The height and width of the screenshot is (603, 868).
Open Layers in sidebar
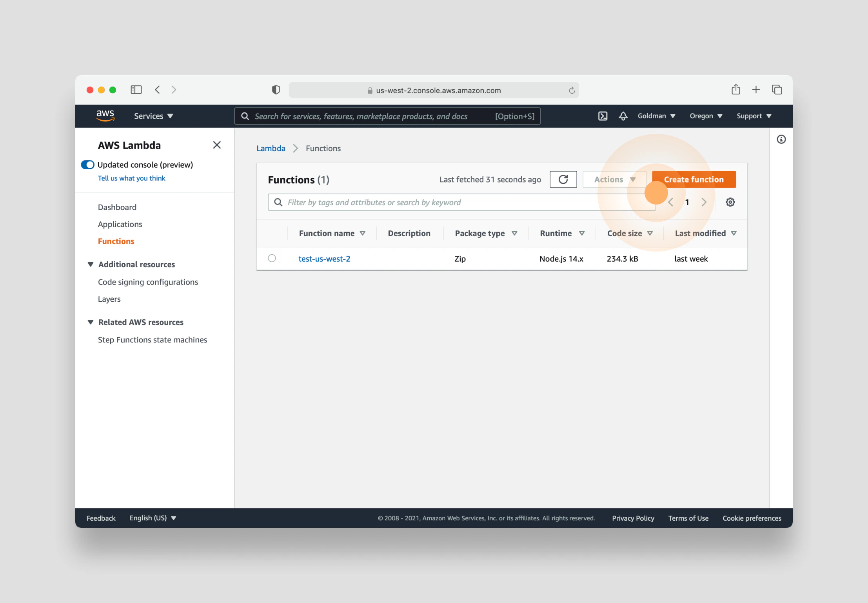109,299
